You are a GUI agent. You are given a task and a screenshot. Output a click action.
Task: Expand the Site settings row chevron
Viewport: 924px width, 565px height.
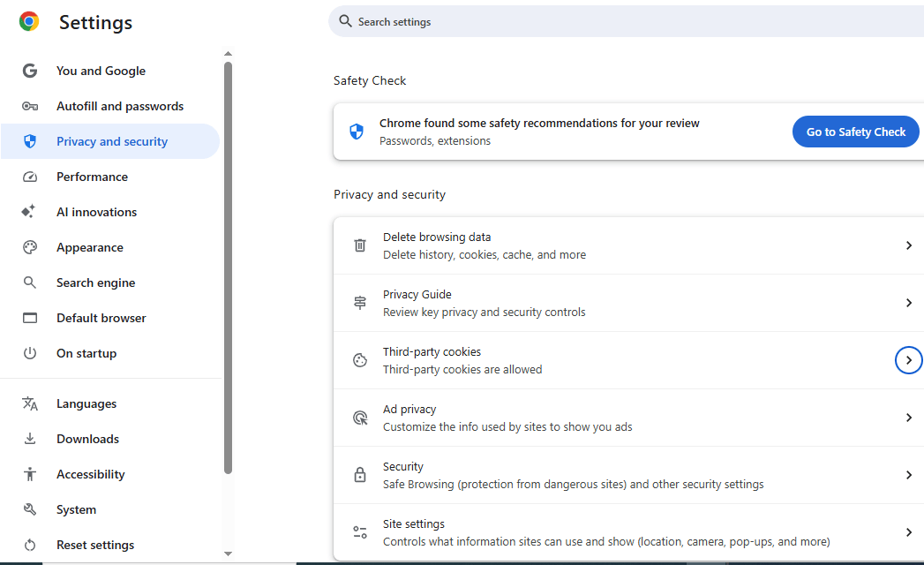coord(908,531)
